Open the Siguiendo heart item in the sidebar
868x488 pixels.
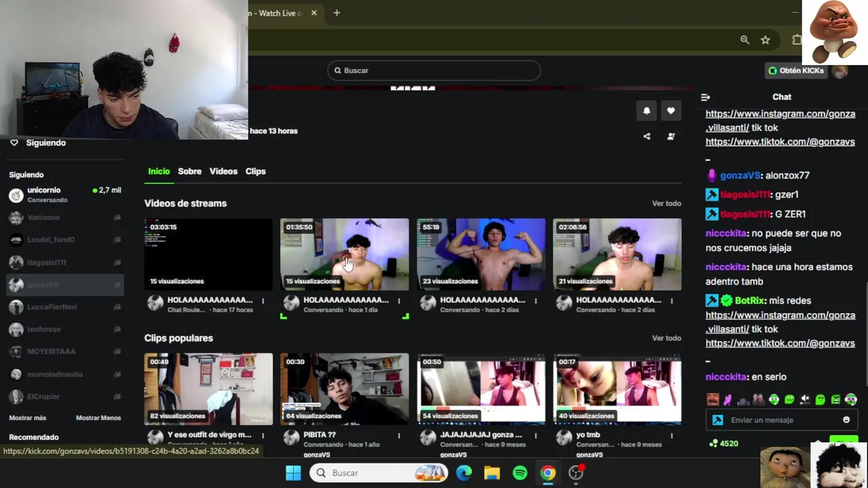tap(38, 143)
